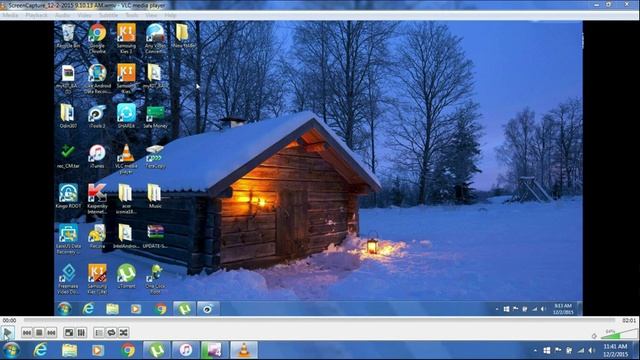
Task: Show hidden tray icons on the bottom taskbar
Action: click(x=535, y=350)
